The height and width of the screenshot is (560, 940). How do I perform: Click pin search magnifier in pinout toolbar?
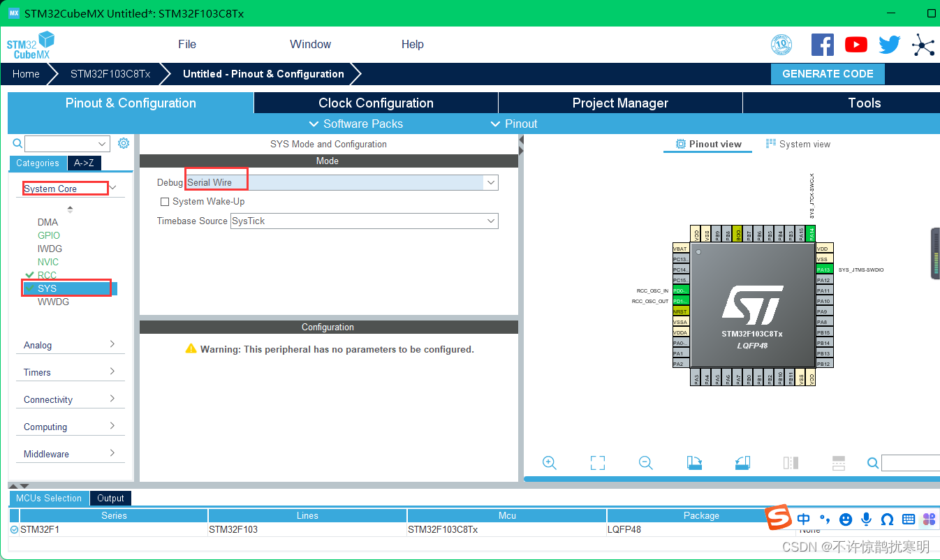873,463
